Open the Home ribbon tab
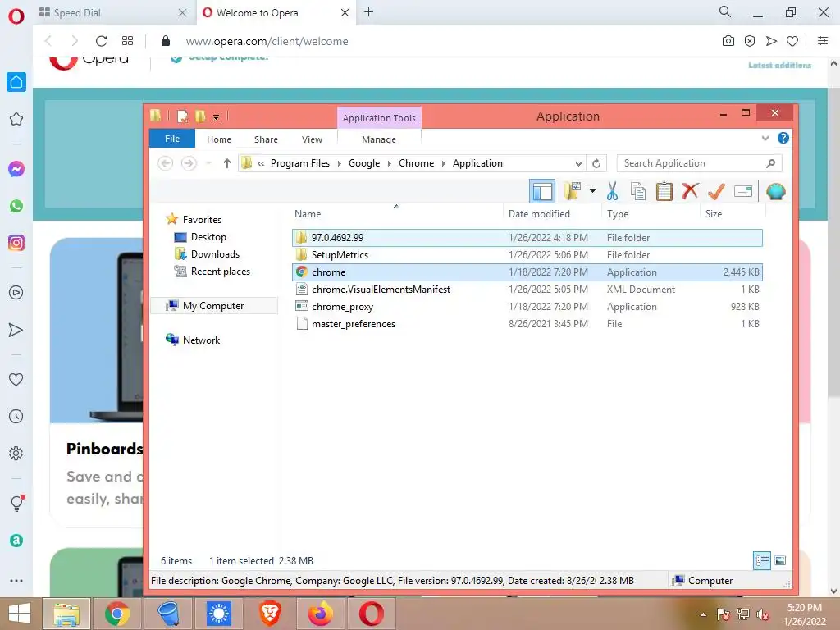This screenshot has width=840, height=630. [x=218, y=139]
